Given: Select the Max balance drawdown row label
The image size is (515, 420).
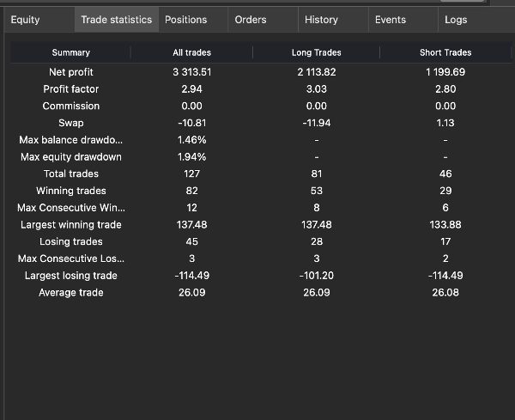Looking at the screenshot, I should (71, 140).
